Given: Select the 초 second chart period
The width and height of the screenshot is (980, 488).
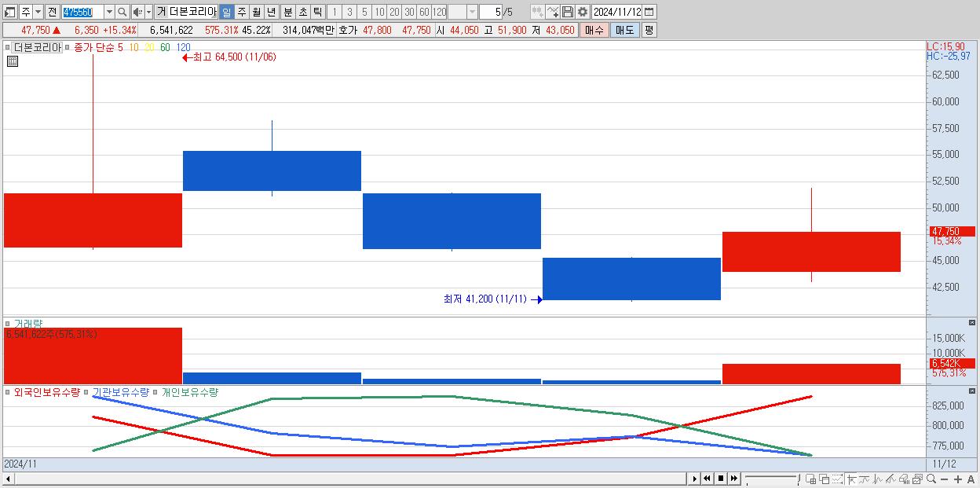Looking at the screenshot, I should click(302, 12).
